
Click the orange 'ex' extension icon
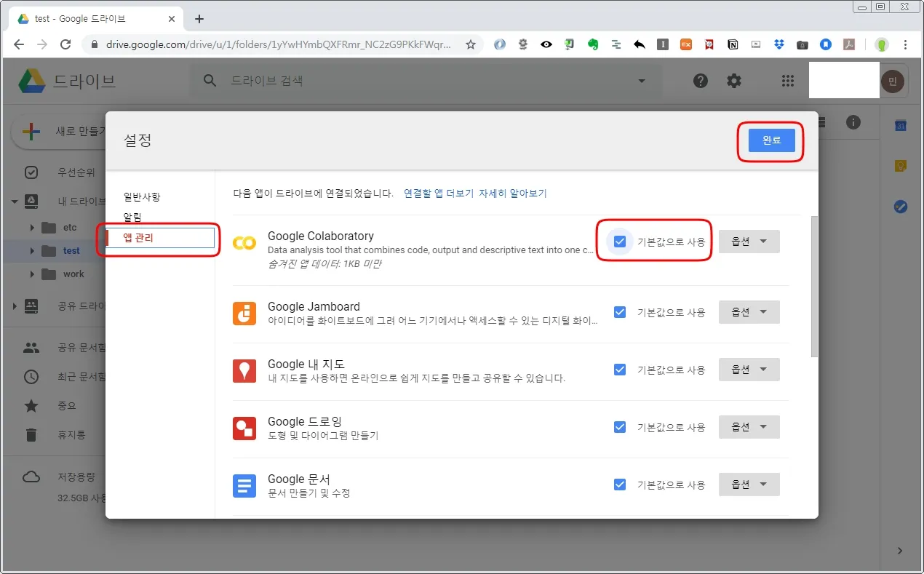[x=686, y=44]
